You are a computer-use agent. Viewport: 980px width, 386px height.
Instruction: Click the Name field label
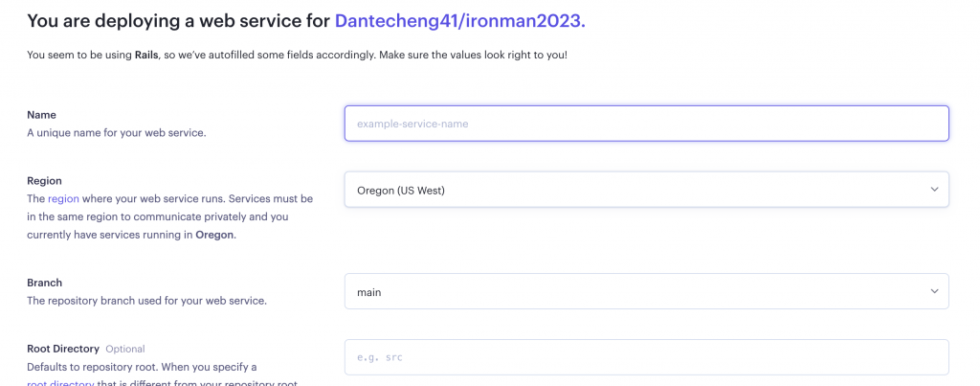coord(41,115)
